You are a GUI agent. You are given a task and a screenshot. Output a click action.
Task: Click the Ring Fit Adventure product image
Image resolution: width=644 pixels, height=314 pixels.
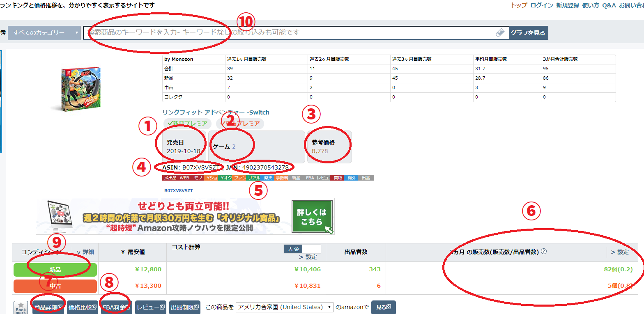[x=77, y=89]
